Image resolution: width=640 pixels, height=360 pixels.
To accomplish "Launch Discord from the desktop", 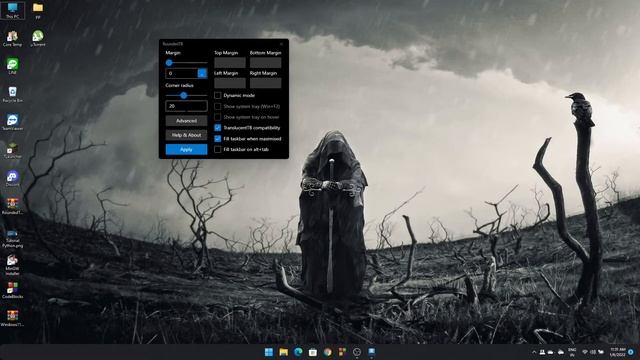I will (12, 178).
